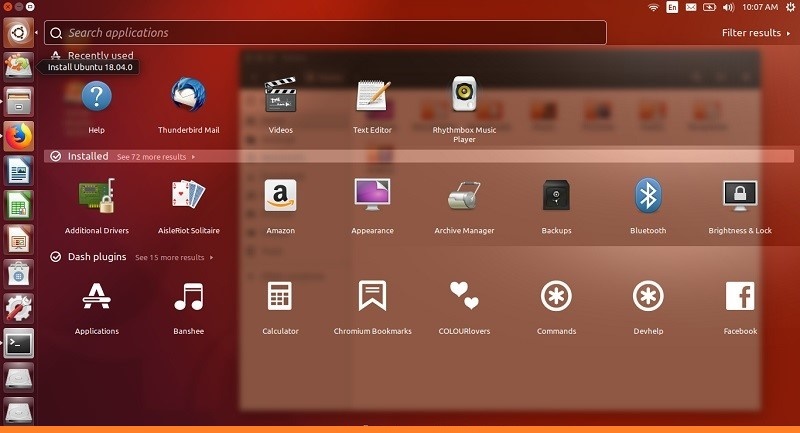The height and width of the screenshot is (433, 800).
Task: Open the Help application
Action: 96,96
